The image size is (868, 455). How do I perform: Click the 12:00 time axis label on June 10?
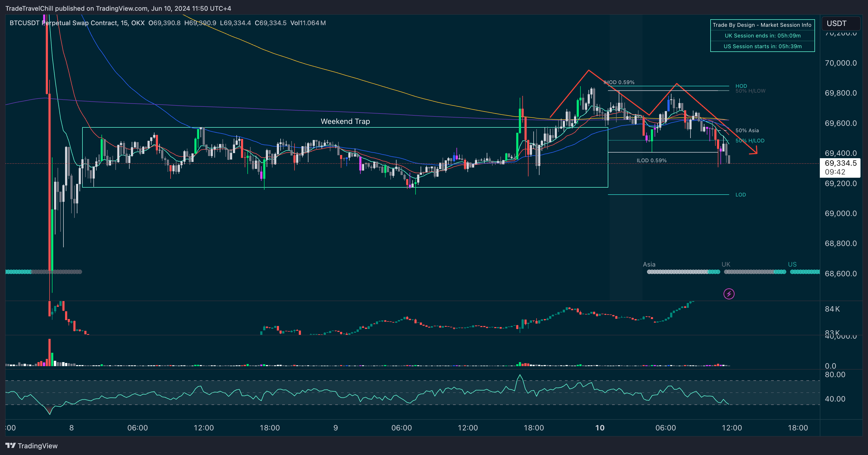(x=731, y=428)
